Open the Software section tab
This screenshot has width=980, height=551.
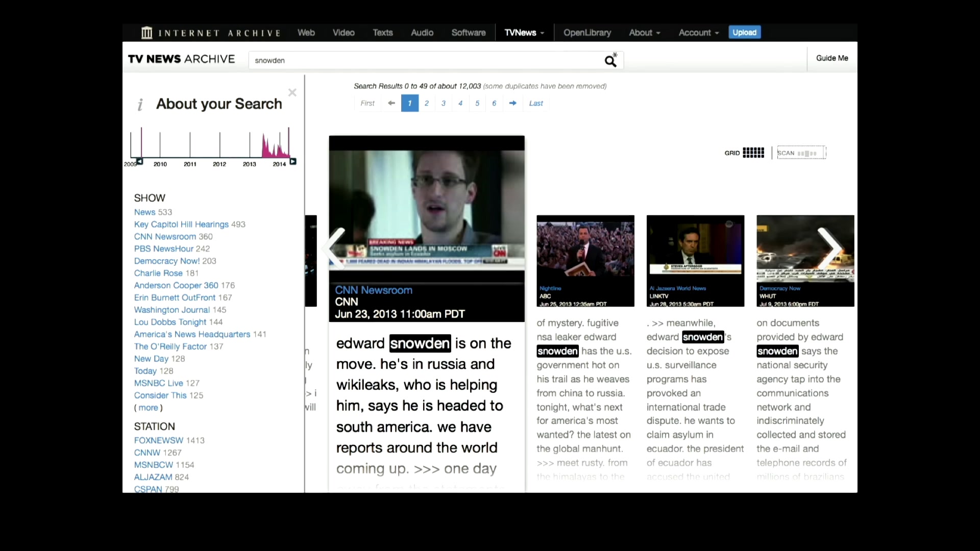click(469, 33)
